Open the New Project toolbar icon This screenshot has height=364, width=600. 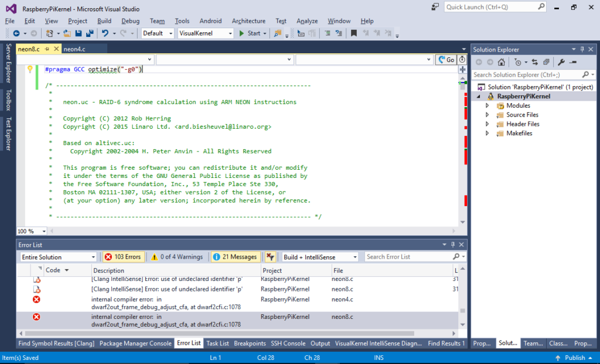tap(50, 33)
